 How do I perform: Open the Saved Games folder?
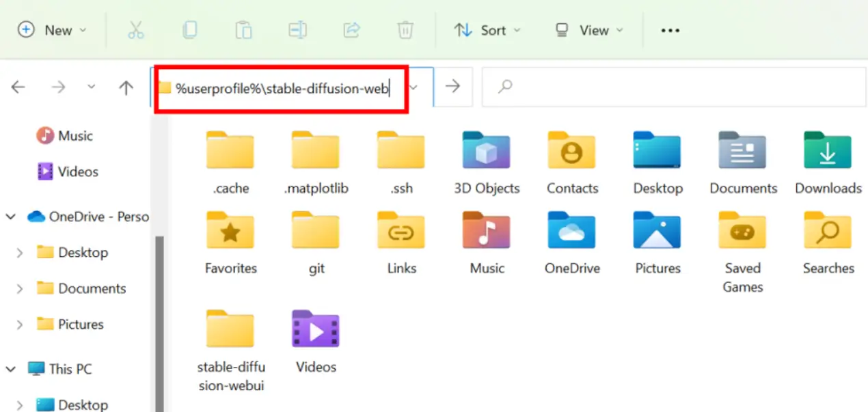click(x=743, y=251)
